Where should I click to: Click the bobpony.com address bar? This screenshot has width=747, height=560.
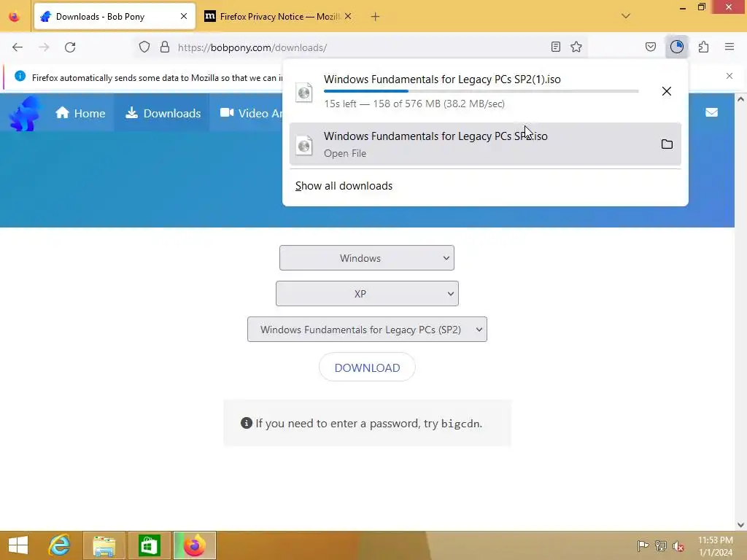362,47
